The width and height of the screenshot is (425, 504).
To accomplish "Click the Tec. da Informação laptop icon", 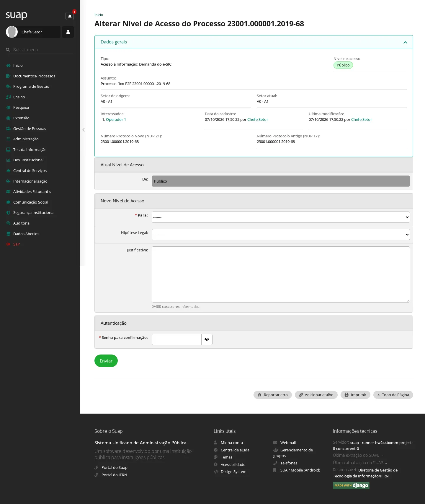I will tap(8, 149).
